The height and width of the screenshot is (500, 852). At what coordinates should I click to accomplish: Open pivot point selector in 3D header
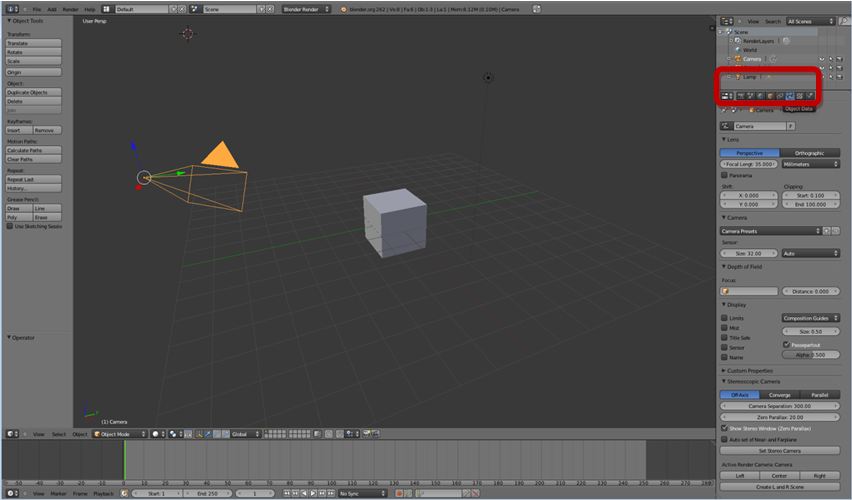tap(175, 434)
